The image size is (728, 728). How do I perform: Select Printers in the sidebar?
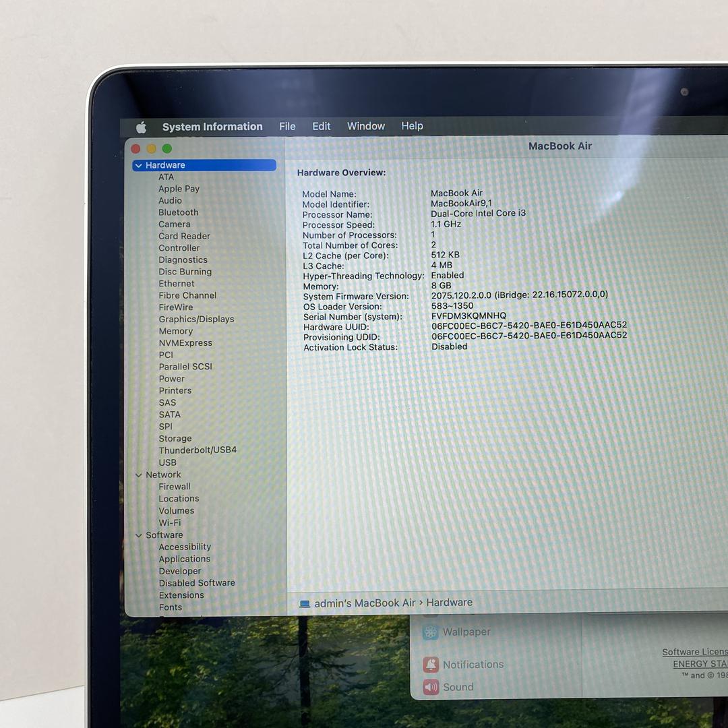click(175, 390)
